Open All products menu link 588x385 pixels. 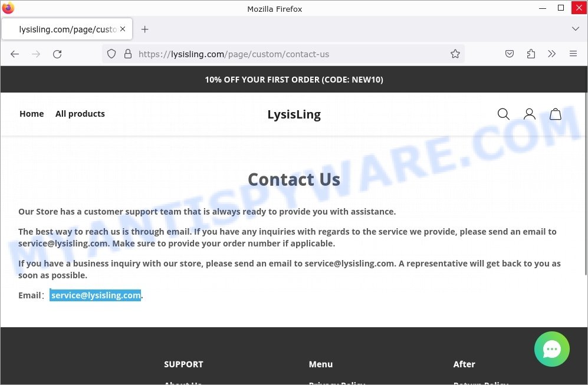(80, 114)
